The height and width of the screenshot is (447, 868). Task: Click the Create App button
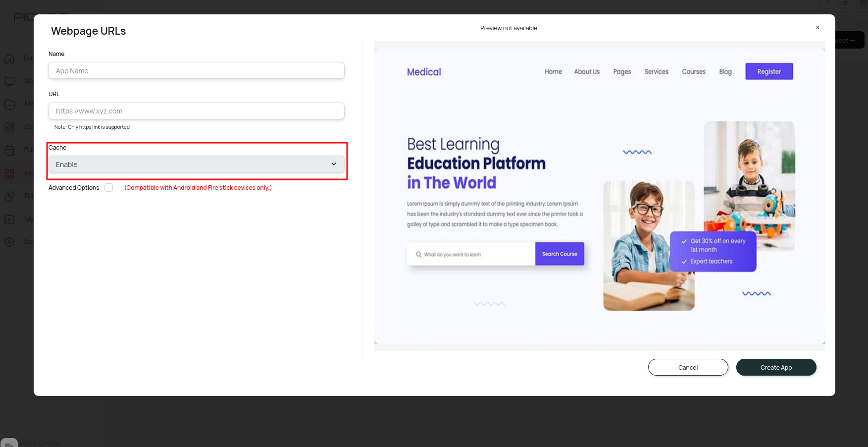point(776,367)
